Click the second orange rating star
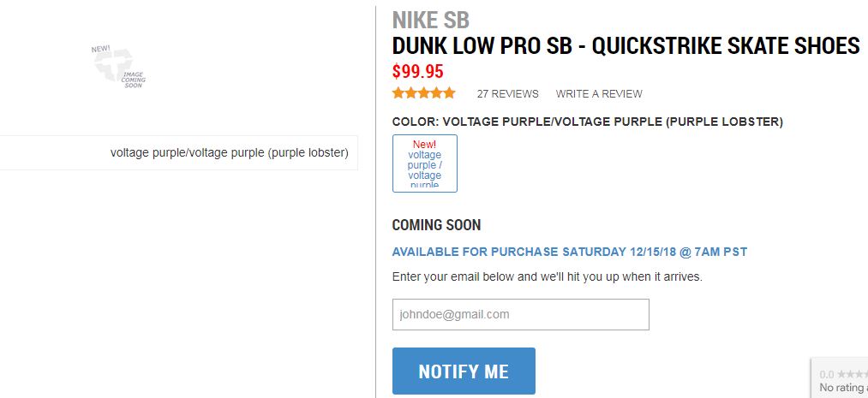The height and width of the screenshot is (398, 868). [411, 93]
